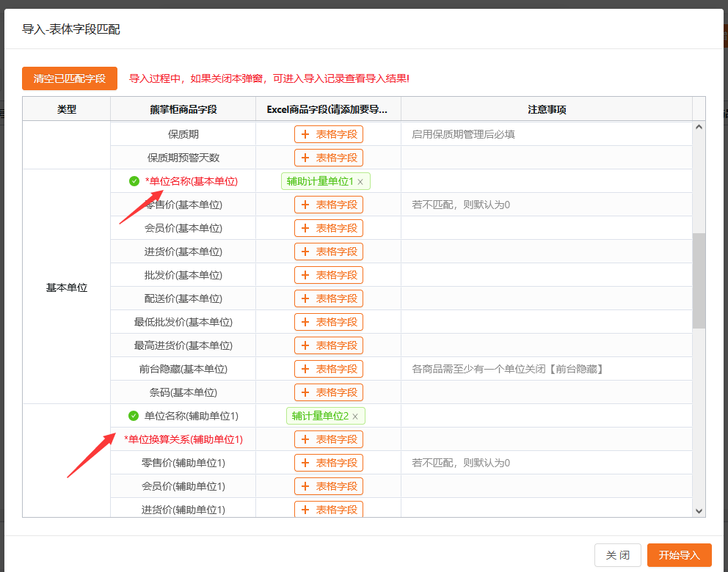Add 表格字段 for 前台隐藏(基本单位)
Image resolution: width=728 pixels, height=572 pixels.
[x=329, y=369]
